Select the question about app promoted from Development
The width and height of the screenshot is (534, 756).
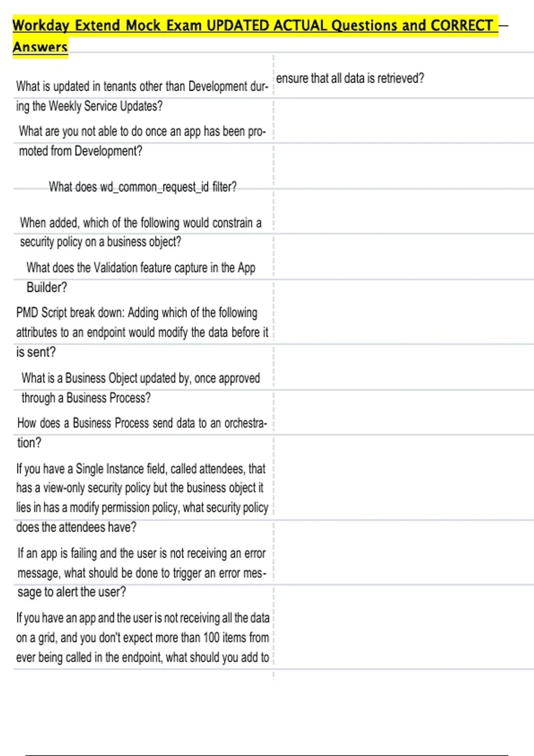click(142, 141)
